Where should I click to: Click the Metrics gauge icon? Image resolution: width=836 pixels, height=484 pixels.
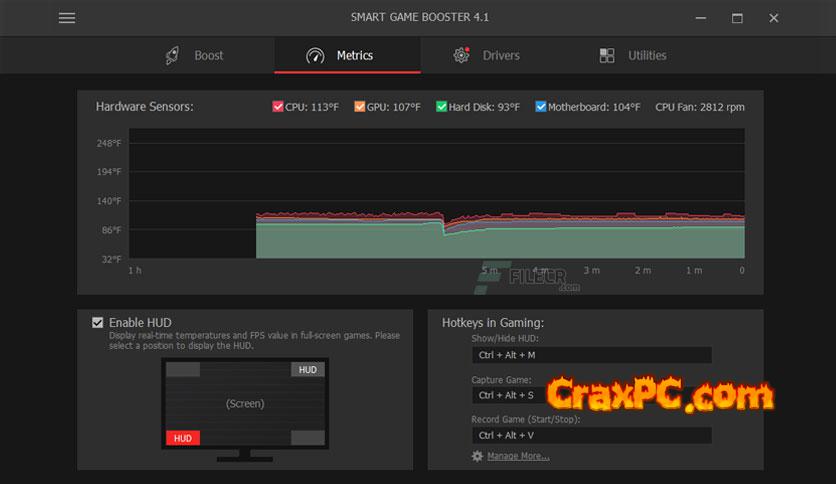pos(316,56)
